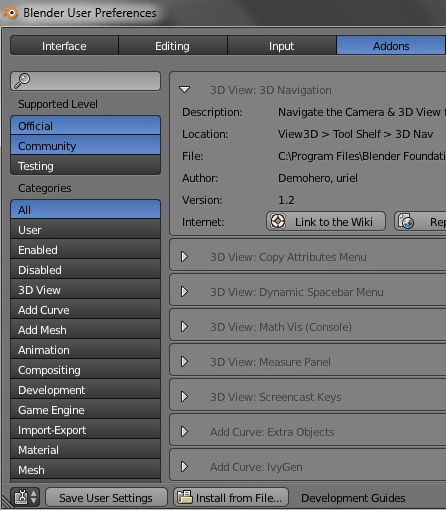Image resolution: width=446 pixels, height=510 pixels.
Task: Click the lifebuoy icon on Wiki button
Action: (x=278, y=221)
